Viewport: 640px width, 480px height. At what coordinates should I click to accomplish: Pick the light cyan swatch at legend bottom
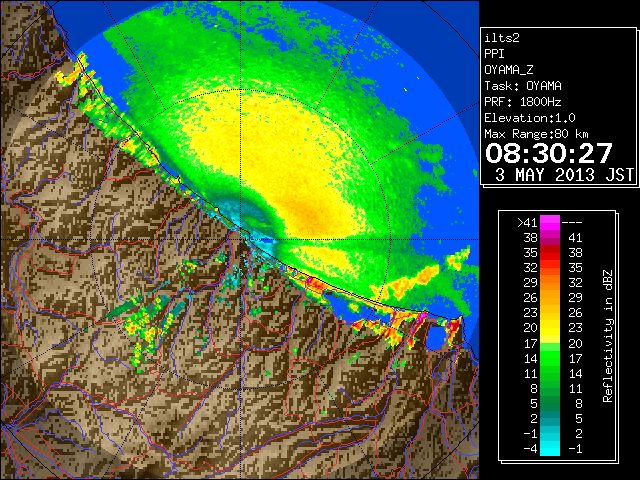pos(550,449)
